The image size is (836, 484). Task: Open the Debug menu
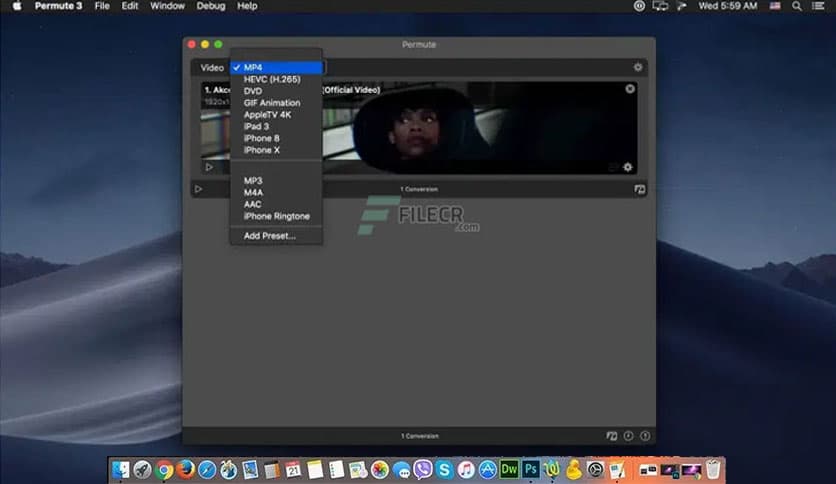211,6
